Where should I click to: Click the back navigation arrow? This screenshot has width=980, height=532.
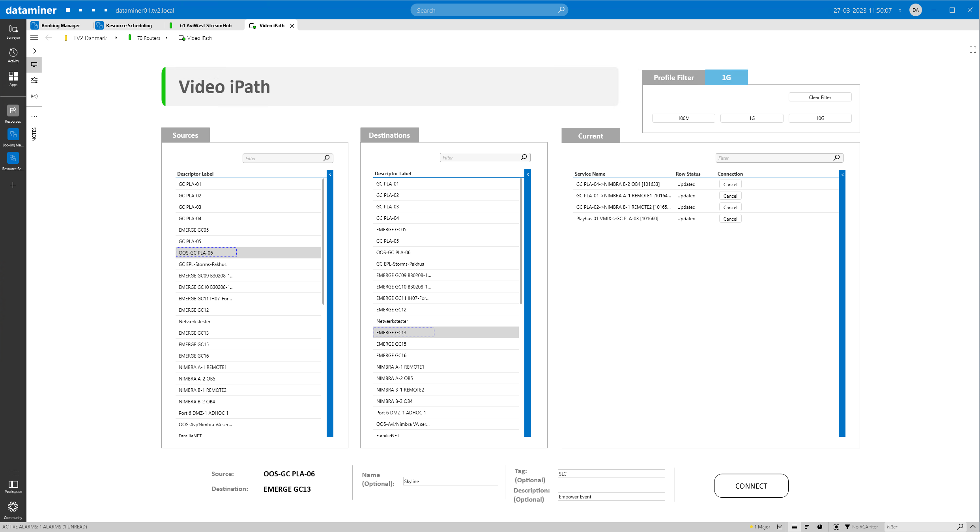click(x=49, y=38)
